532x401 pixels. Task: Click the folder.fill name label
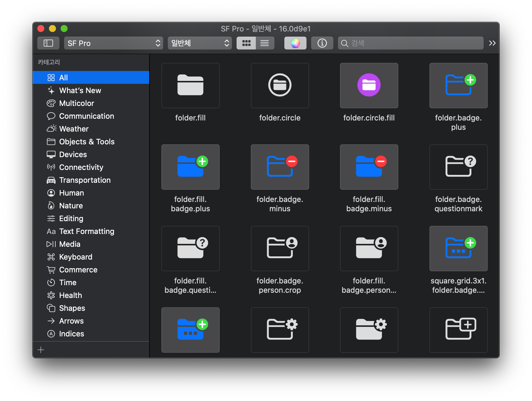click(190, 118)
